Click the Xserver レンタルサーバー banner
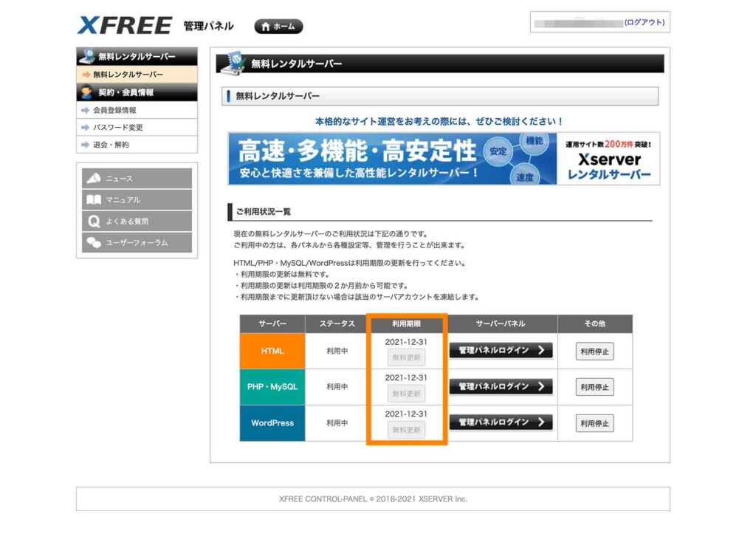The height and width of the screenshot is (551, 756). (444, 159)
